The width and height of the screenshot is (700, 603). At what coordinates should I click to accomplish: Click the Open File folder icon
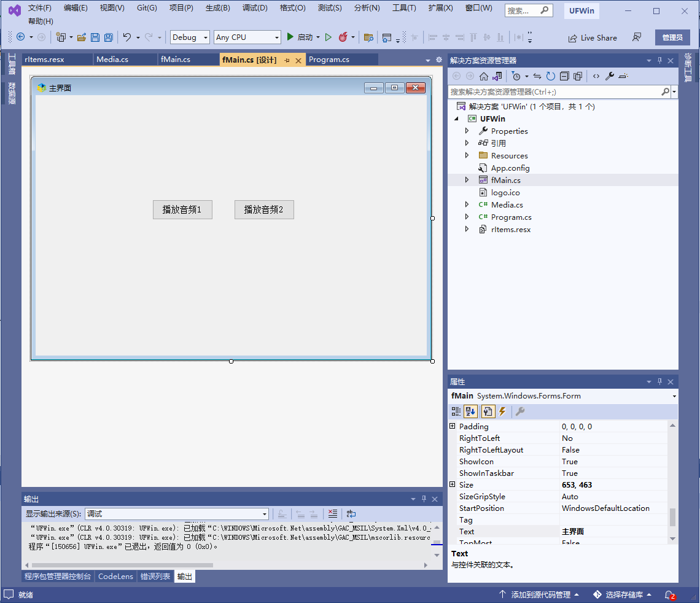pos(81,37)
